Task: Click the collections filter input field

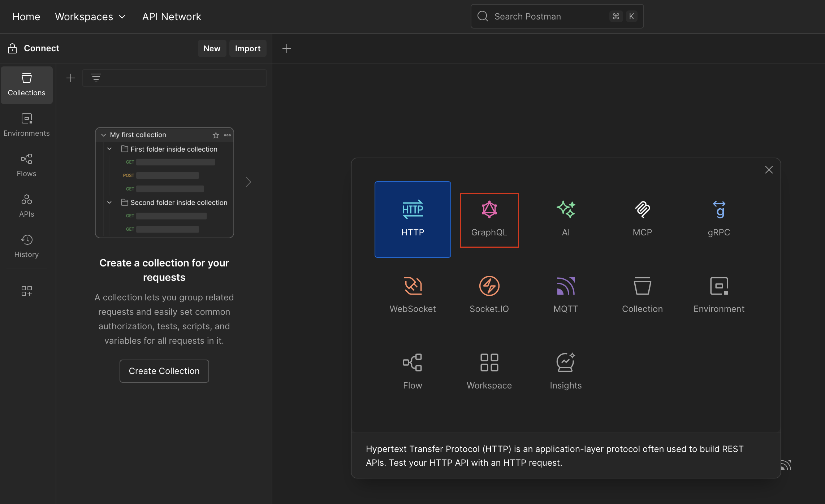Action: point(174,78)
